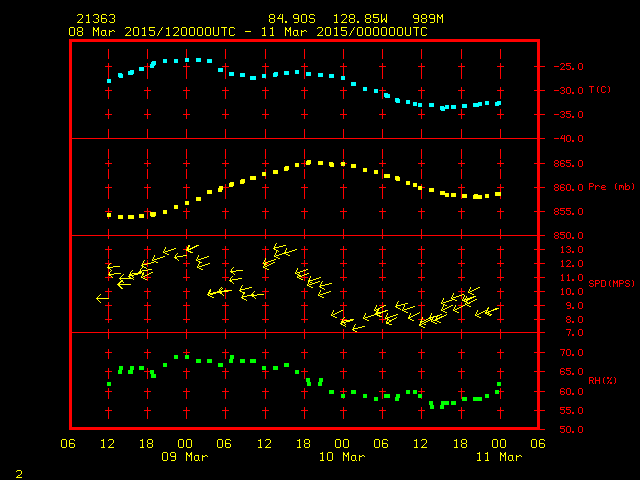This screenshot has height=480, width=640.
Task: Click the 60.0 humidity tick value
Action: 571,391
